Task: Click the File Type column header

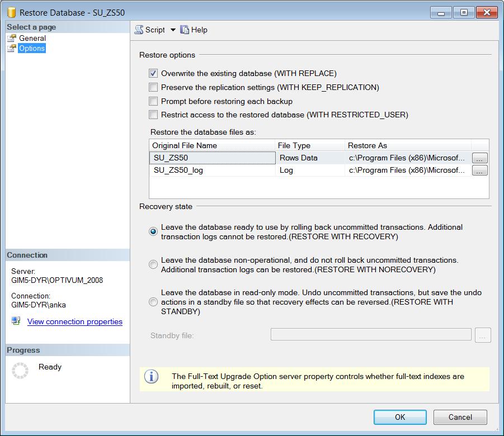Action: coord(310,145)
